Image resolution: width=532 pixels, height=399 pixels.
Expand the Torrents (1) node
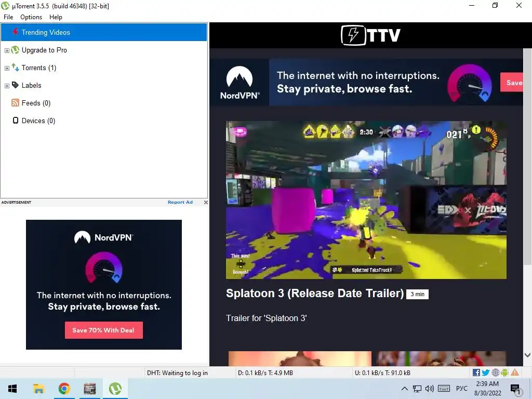click(x=7, y=68)
